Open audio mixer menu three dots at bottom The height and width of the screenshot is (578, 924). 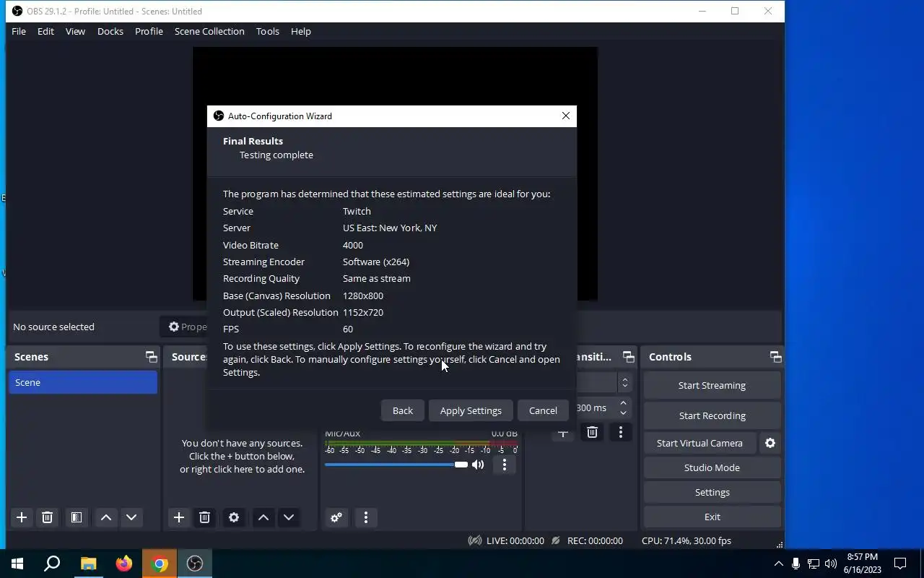click(x=366, y=517)
